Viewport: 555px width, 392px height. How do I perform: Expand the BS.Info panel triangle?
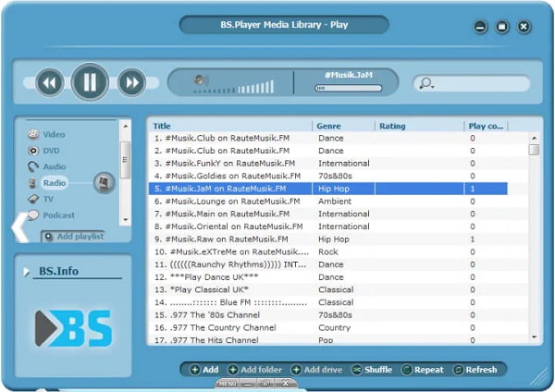pyautogui.click(x=26, y=272)
